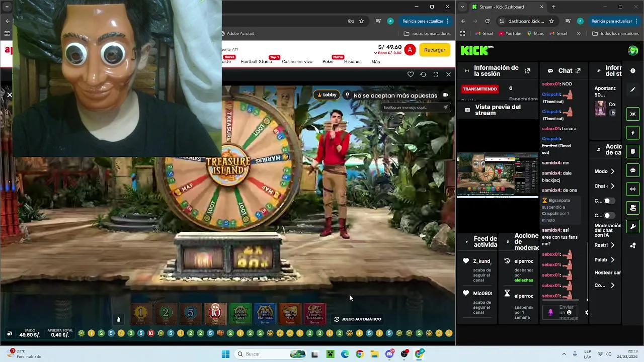Pop out the Chat panel
The image size is (644, 362).
(x=578, y=71)
